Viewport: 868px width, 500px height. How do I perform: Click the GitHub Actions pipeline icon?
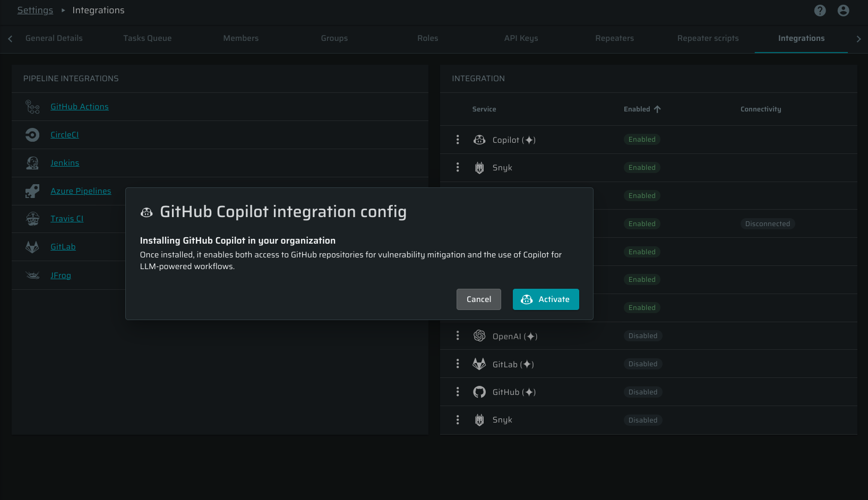click(x=32, y=107)
